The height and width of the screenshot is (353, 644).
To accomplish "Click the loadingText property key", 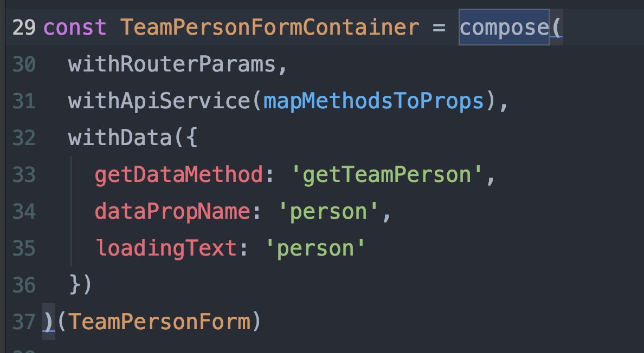I will pos(165,249).
